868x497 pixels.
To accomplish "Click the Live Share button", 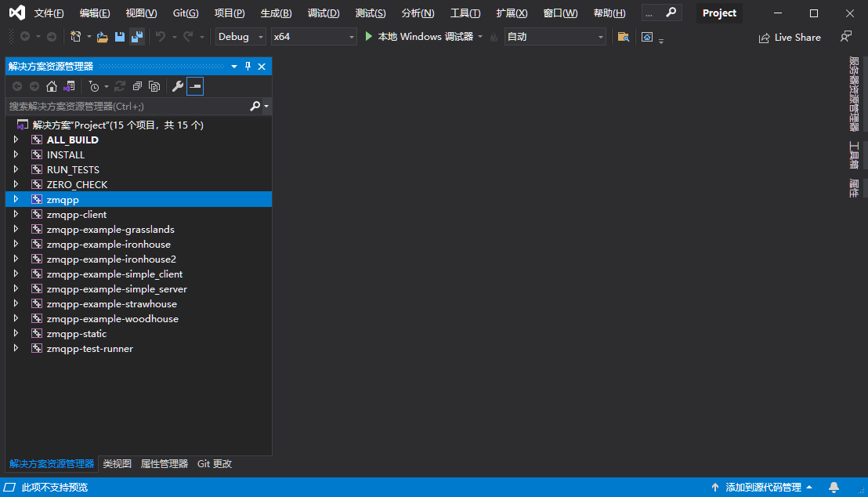I will (790, 37).
